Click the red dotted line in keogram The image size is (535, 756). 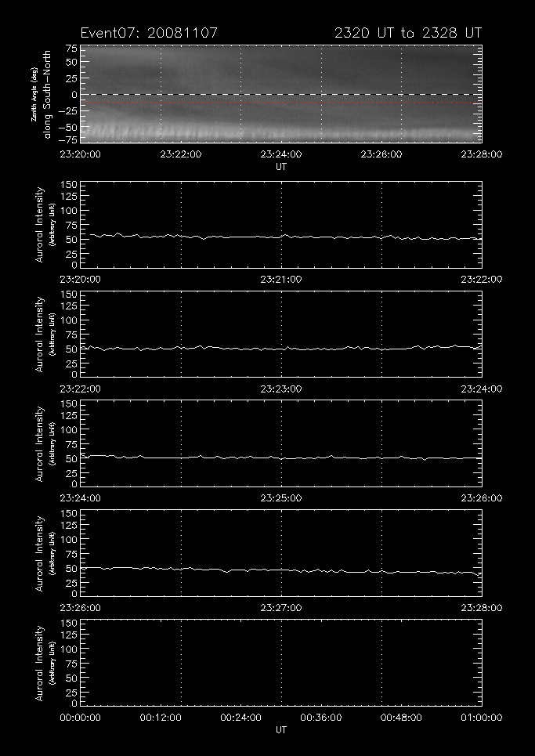point(281,102)
